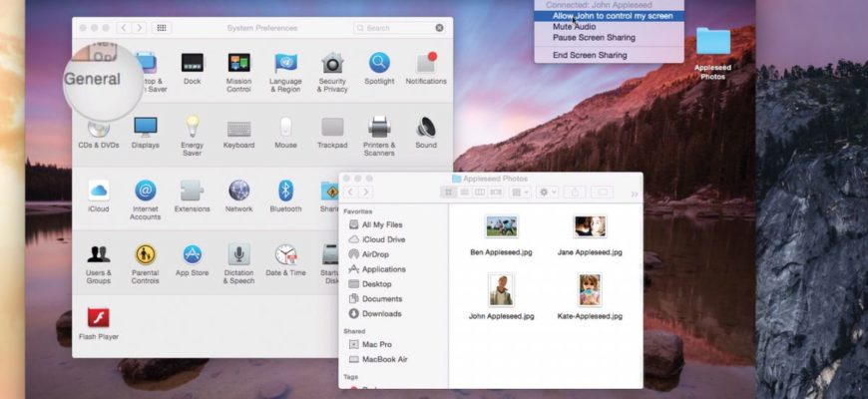Select the John Appleseed.jpg thumbnail
868x399 pixels.
coord(501,289)
